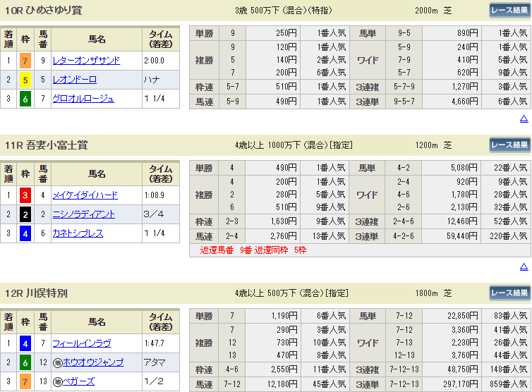Click orange frame 7 badge in 10R

click(25, 61)
